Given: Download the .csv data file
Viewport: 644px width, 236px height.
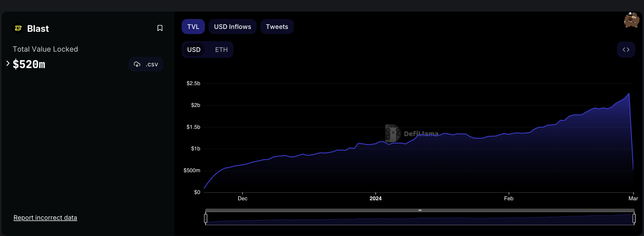Looking at the screenshot, I should pyautogui.click(x=146, y=64).
